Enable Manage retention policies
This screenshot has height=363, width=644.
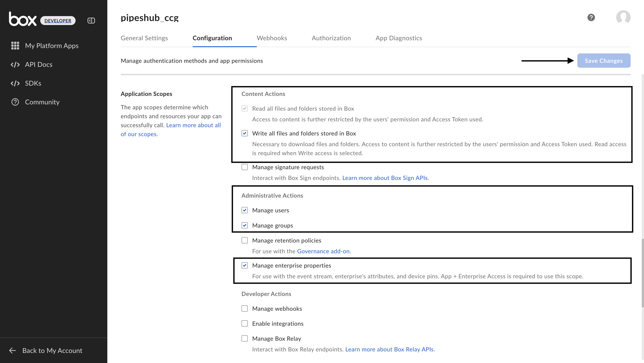click(x=244, y=240)
